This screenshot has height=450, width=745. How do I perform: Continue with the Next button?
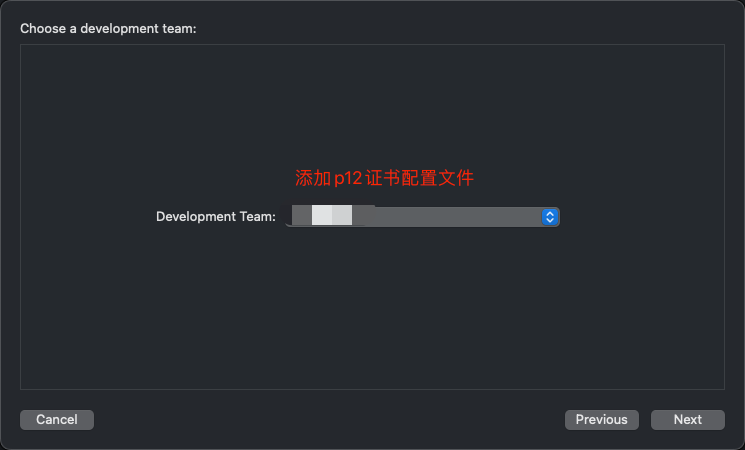688,420
